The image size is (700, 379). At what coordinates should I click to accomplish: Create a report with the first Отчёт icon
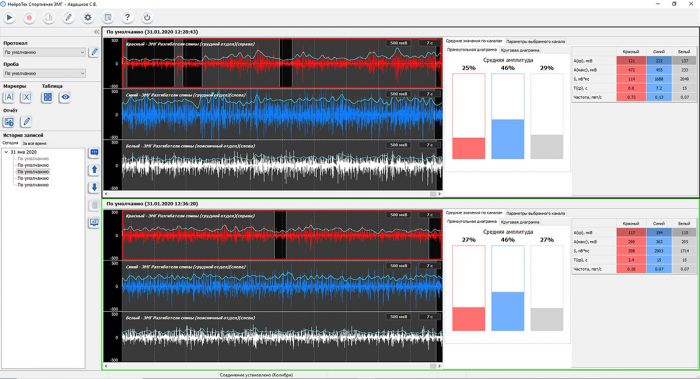[x=9, y=121]
